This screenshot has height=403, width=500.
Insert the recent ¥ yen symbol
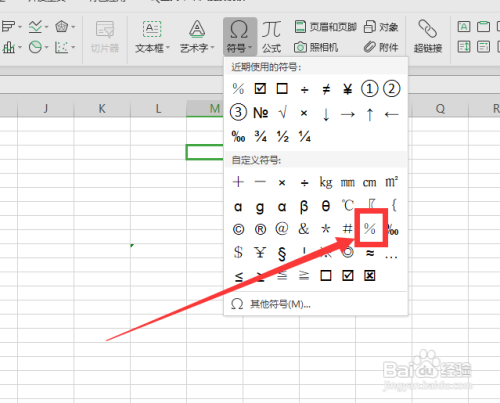pyautogui.click(x=348, y=89)
